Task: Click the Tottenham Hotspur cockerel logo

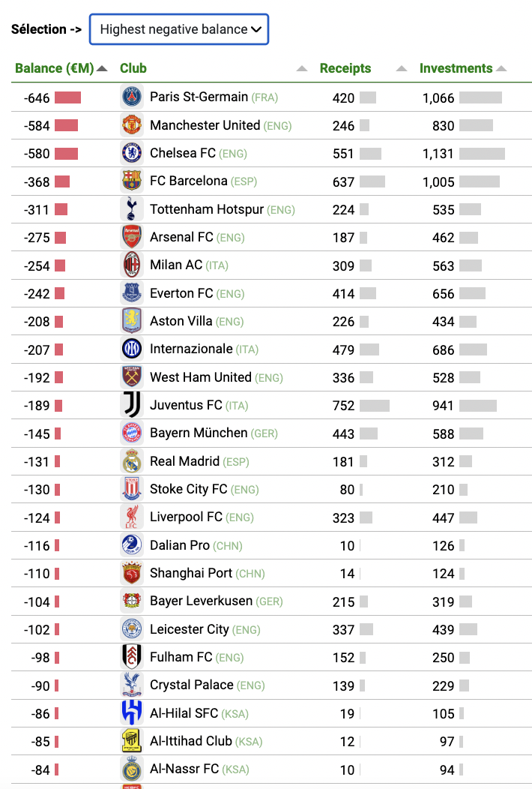Action: coord(132,208)
